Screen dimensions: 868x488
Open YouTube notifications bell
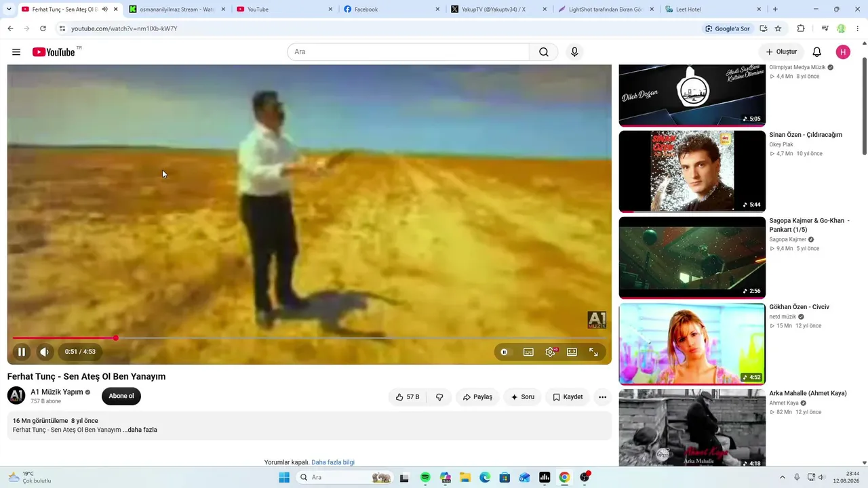817,52
